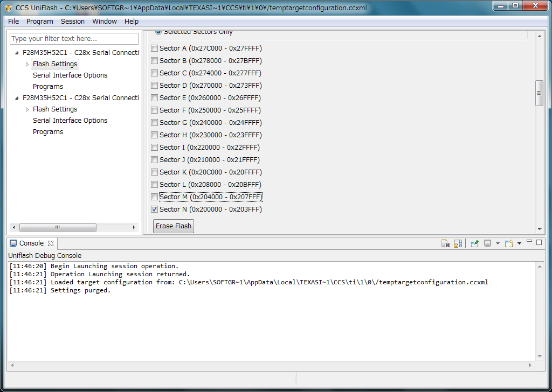The image size is (552, 392).
Task: Collapse the second F28M35H52C1 tree node
Action: pyautogui.click(x=17, y=98)
